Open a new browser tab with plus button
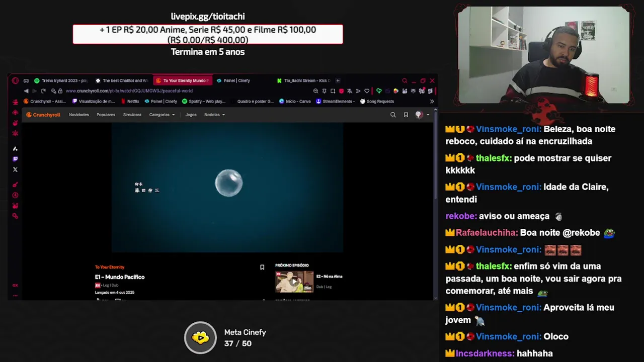Image resolution: width=644 pixels, height=362 pixels. click(338, 80)
